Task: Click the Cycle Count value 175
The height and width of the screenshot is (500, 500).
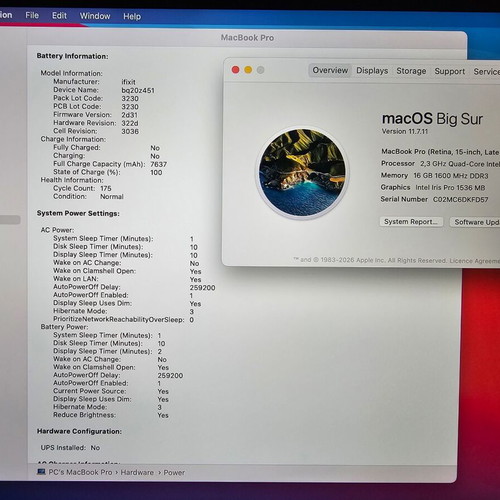Action: (106, 188)
